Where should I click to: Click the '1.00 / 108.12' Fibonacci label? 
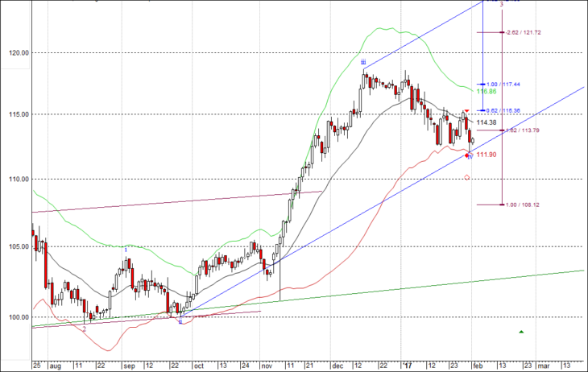pyautogui.click(x=523, y=205)
